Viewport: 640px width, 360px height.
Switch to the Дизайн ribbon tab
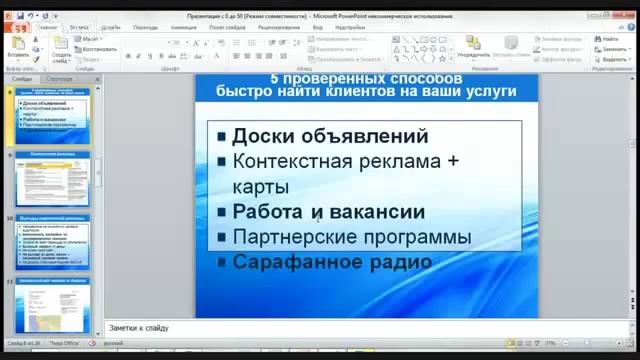coord(111,27)
